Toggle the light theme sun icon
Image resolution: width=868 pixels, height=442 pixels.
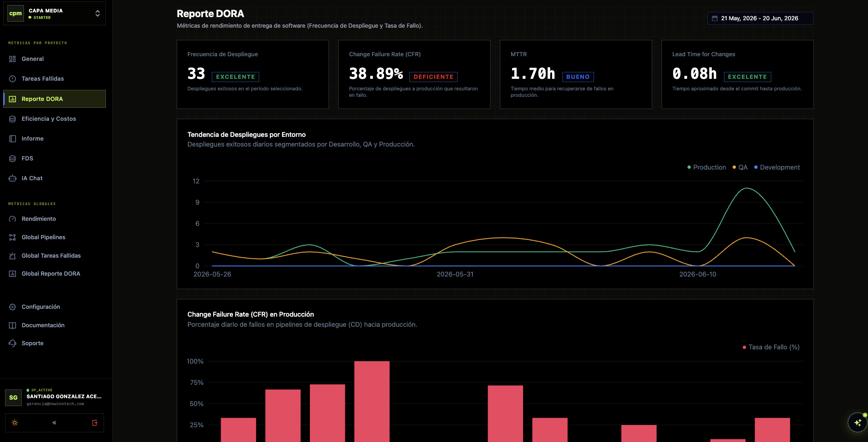15,423
